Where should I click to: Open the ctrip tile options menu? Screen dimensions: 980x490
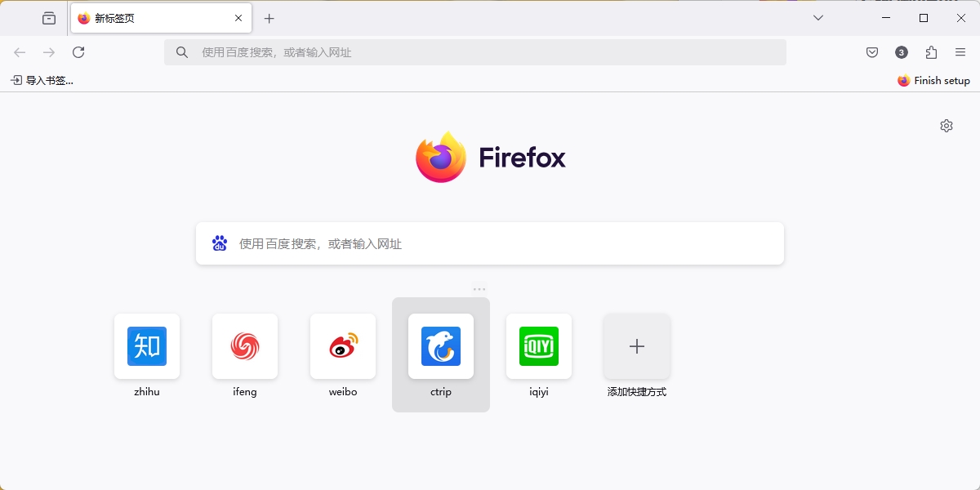tap(479, 287)
